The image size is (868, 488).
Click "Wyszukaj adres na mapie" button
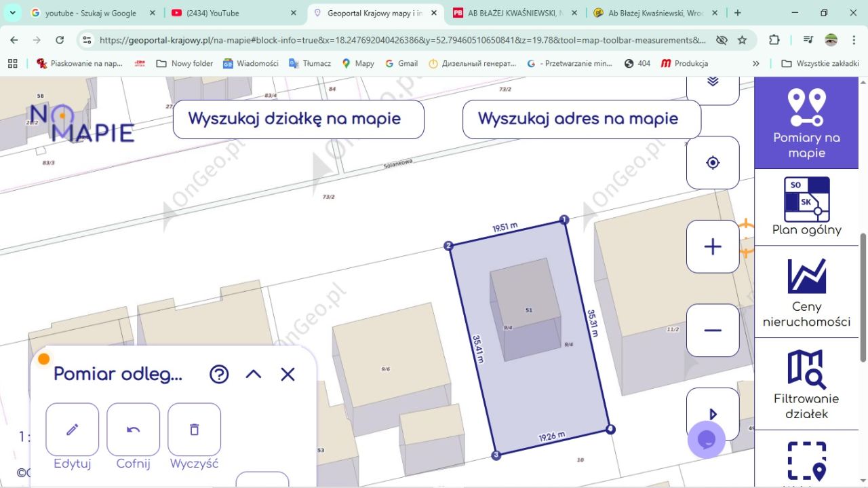[581, 119]
